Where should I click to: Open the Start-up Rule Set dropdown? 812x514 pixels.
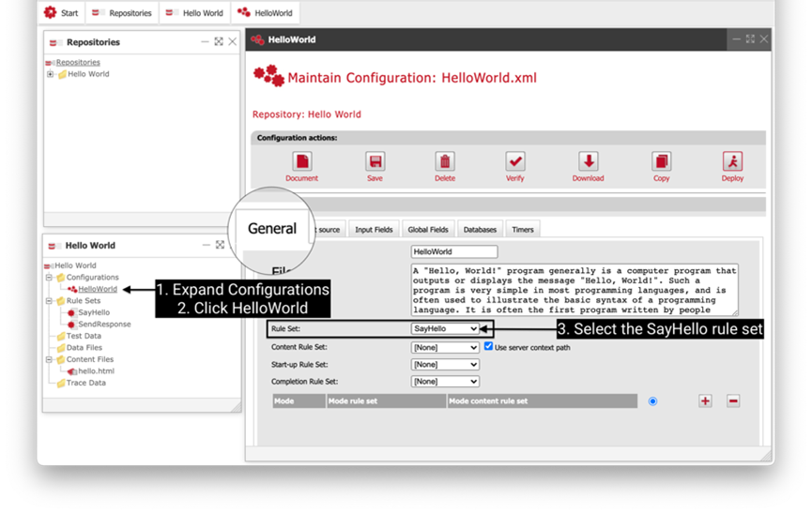[x=445, y=365]
